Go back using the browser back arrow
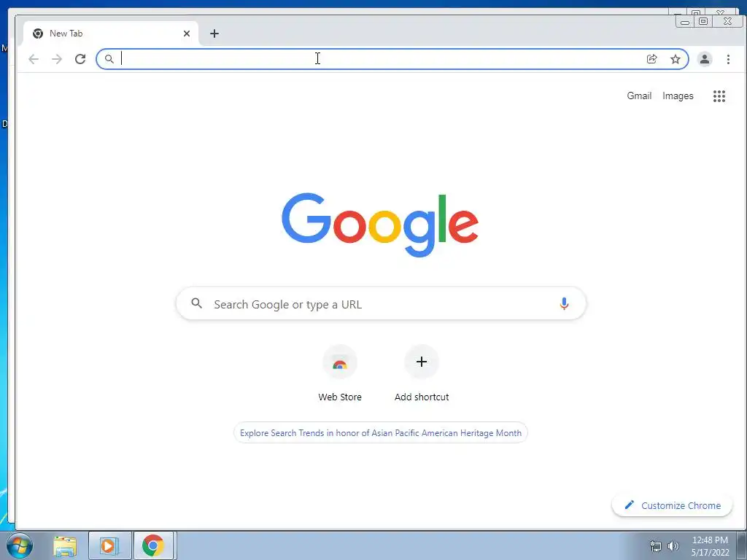Image resolution: width=747 pixels, height=560 pixels. (34, 59)
